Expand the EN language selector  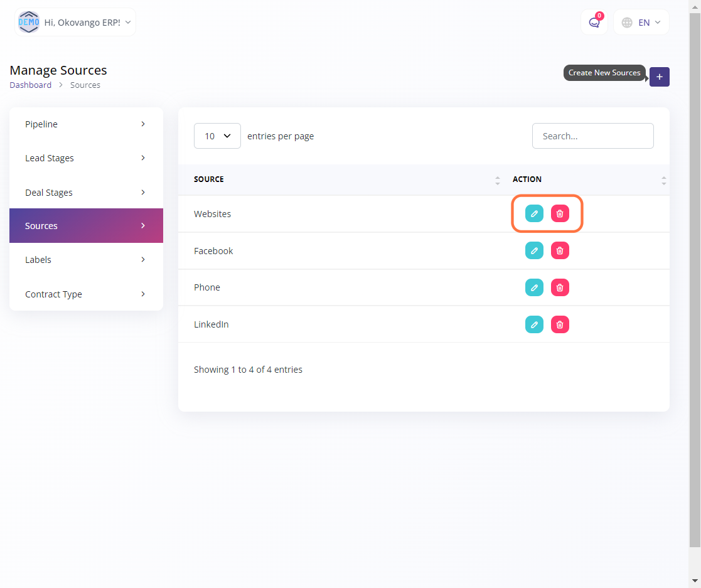coord(641,23)
